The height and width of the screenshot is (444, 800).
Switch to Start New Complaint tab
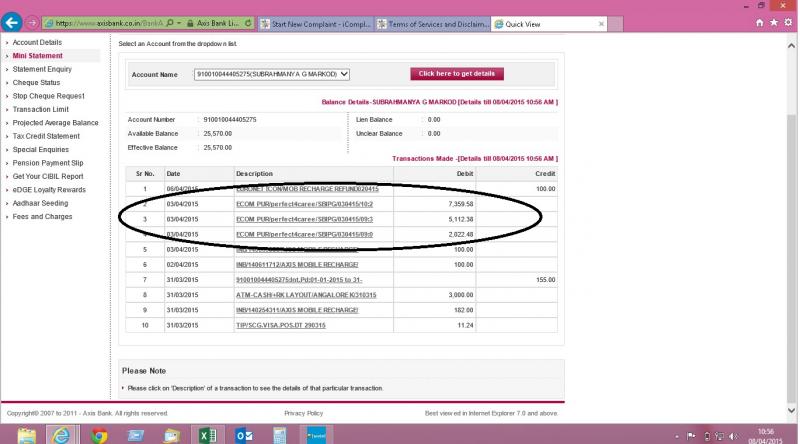coord(316,24)
